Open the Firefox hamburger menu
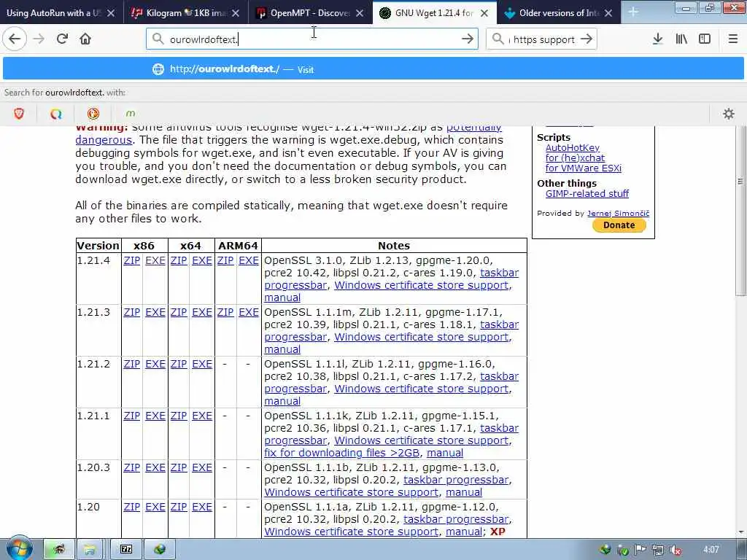Viewport: 747px width, 560px height. coord(732,39)
